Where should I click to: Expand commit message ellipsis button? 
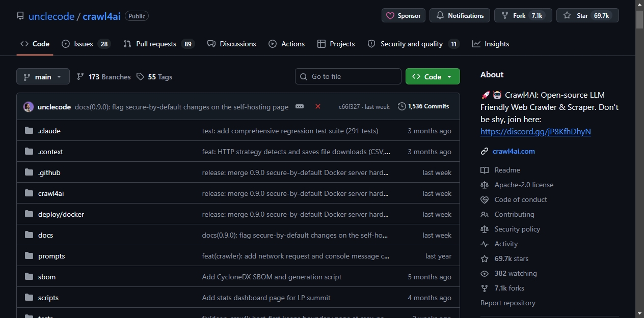coord(300,106)
